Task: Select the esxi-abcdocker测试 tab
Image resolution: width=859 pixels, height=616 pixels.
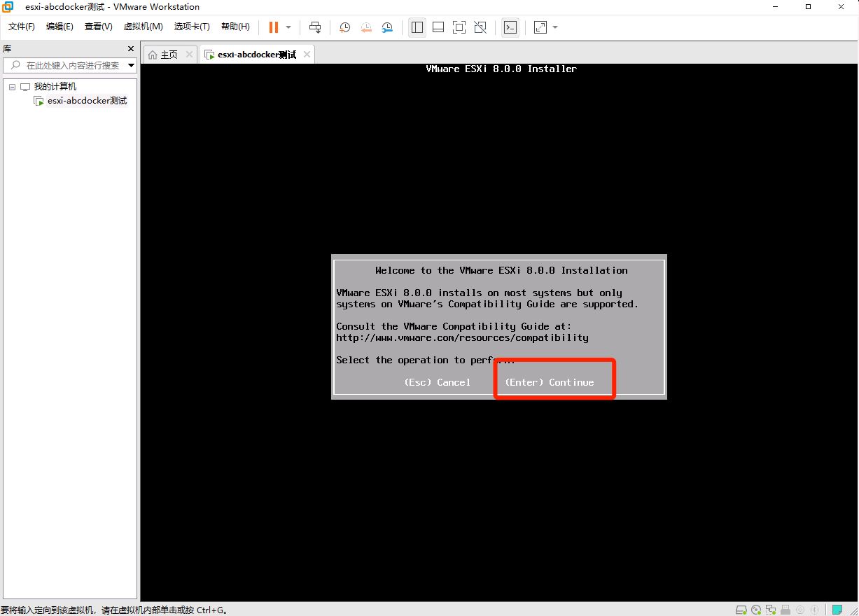Action: [256, 55]
